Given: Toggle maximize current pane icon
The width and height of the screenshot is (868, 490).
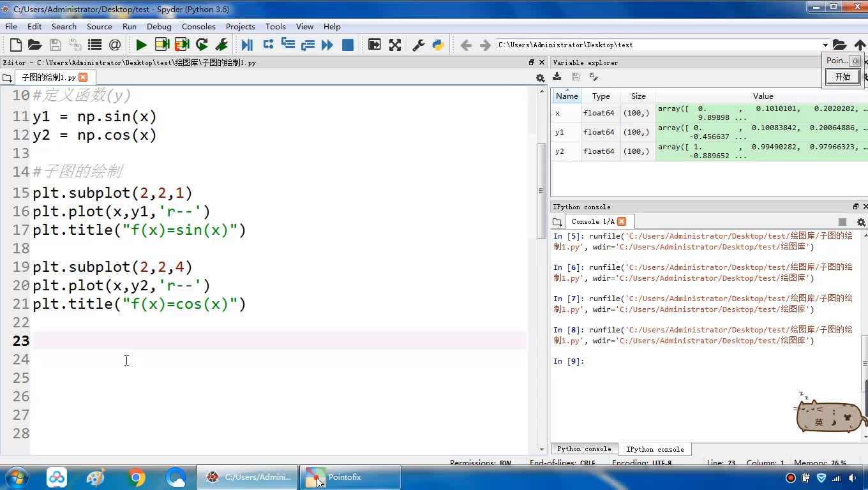Looking at the screenshot, I should tap(375, 45).
